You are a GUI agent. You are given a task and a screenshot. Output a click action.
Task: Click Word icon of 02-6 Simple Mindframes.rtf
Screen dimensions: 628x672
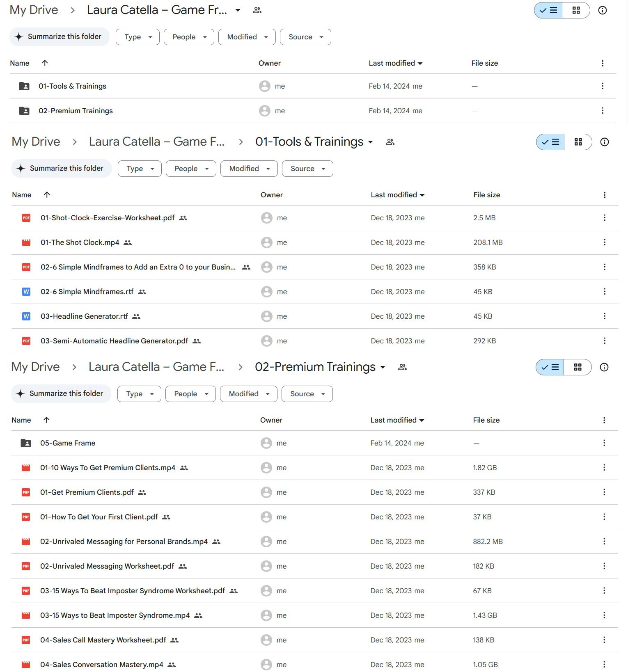(x=26, y=292)
